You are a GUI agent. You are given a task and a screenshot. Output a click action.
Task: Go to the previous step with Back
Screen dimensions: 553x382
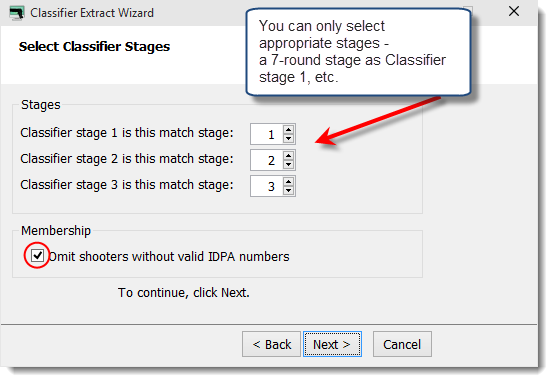tap(271, 344)
